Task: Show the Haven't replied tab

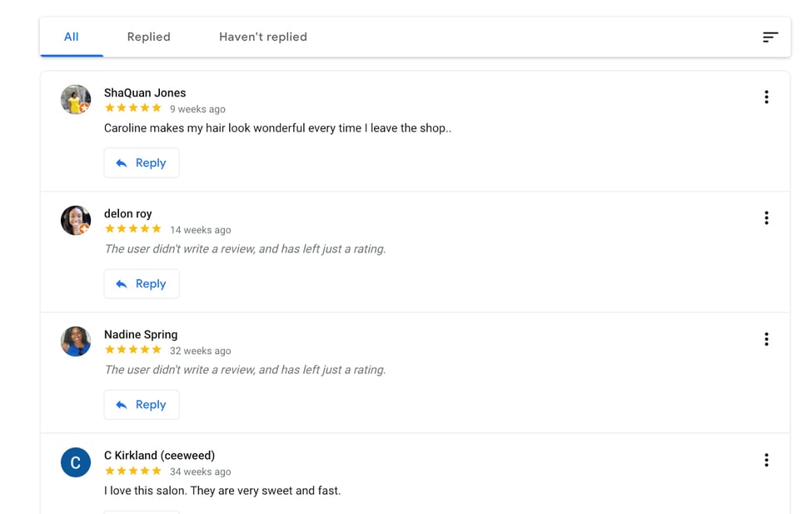Action: [263, 37]
